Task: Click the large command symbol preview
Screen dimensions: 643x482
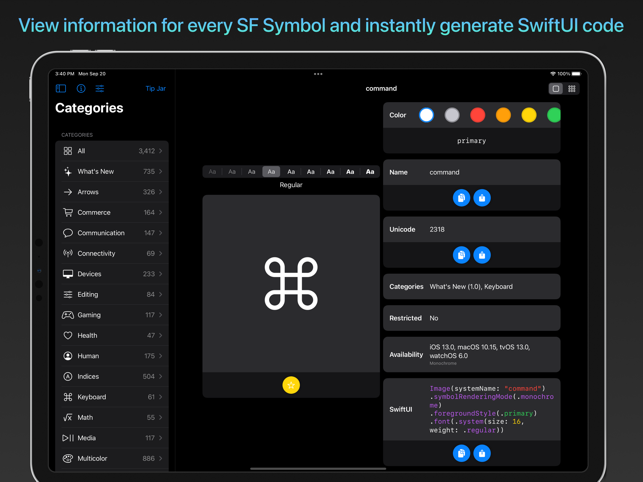Action: [291, 283]
